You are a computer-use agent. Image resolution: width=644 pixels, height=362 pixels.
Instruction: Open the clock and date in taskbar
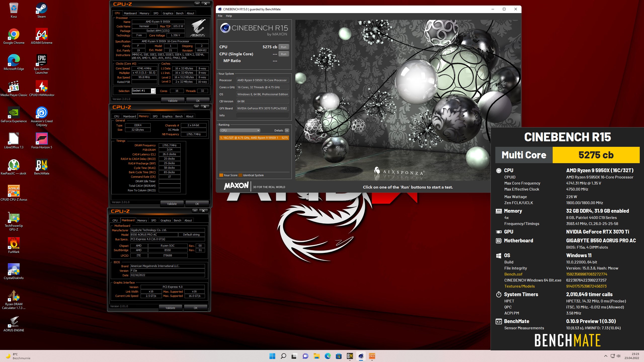(x=632, y=356)
